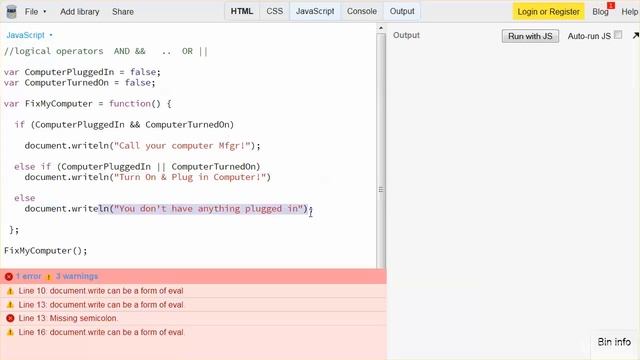The image size is (640, 360).
Task: Click the editor scrollbar up arrow
Action: 381,28
